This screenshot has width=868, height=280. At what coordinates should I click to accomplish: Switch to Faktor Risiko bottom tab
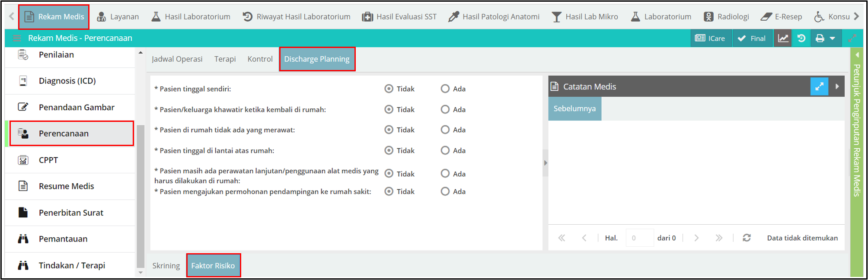coord(213,266)
